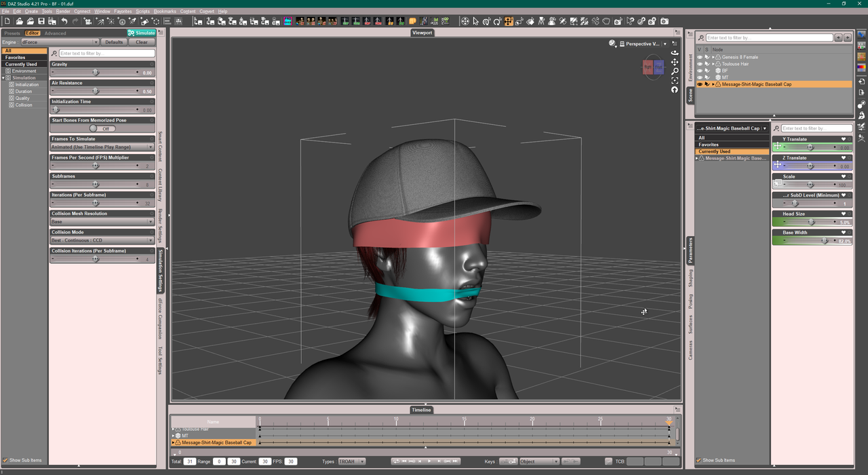Image resolution: width=868 pixels, height=475 pixels.
Task: Click the Redo arrow icon
Action: (75, 22)
